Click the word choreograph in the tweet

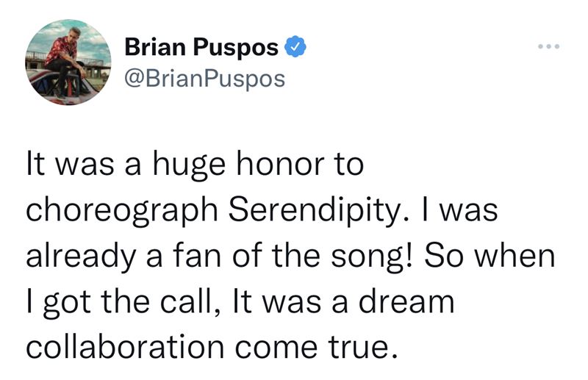(x=122, y=211)
